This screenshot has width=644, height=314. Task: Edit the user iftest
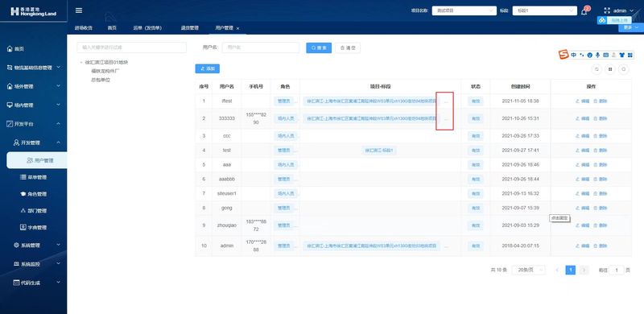point(582,101)
